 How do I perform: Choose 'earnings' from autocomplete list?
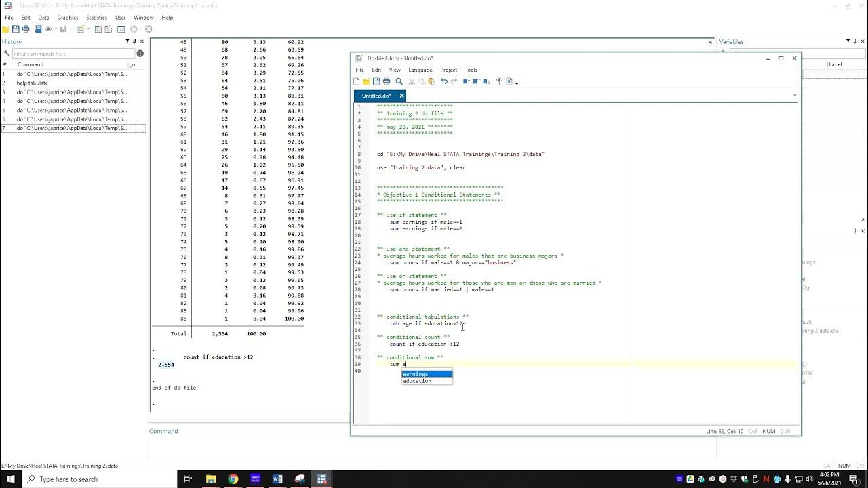427,374
